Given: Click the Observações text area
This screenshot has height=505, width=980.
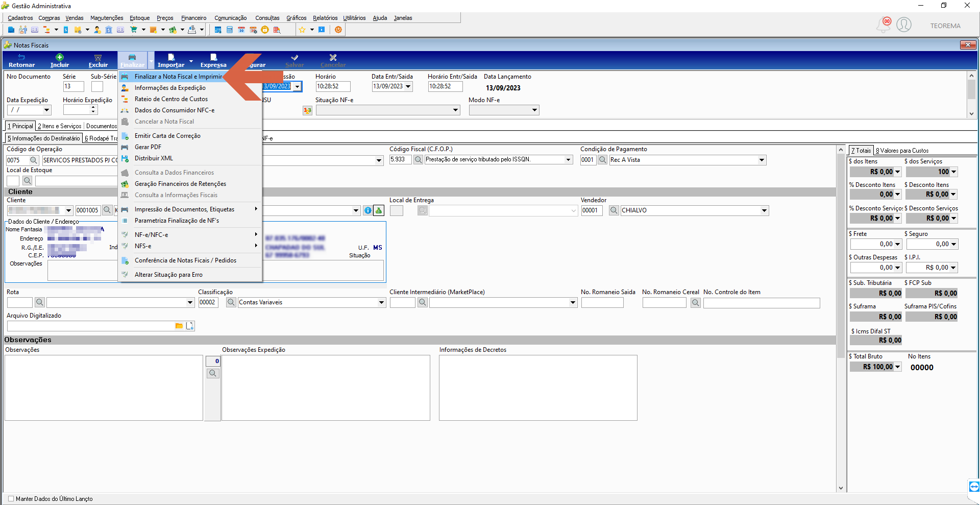Looking at the screenshot, I should 104,388.
